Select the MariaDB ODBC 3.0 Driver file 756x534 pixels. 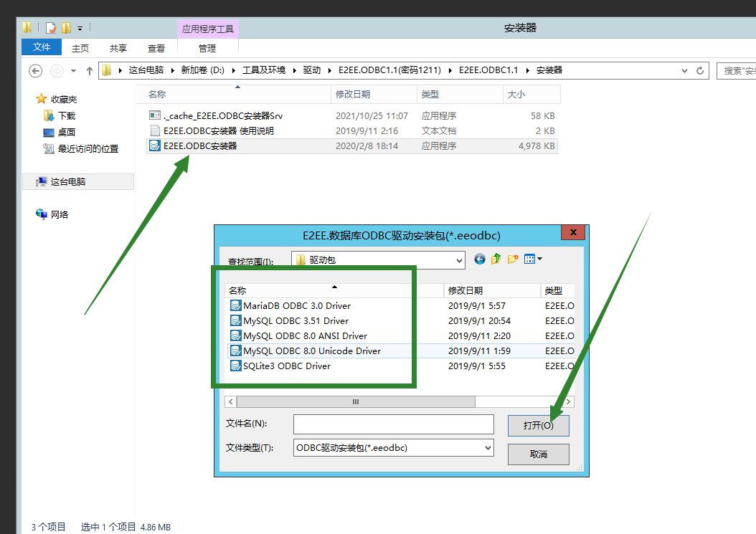pos(296,305)
